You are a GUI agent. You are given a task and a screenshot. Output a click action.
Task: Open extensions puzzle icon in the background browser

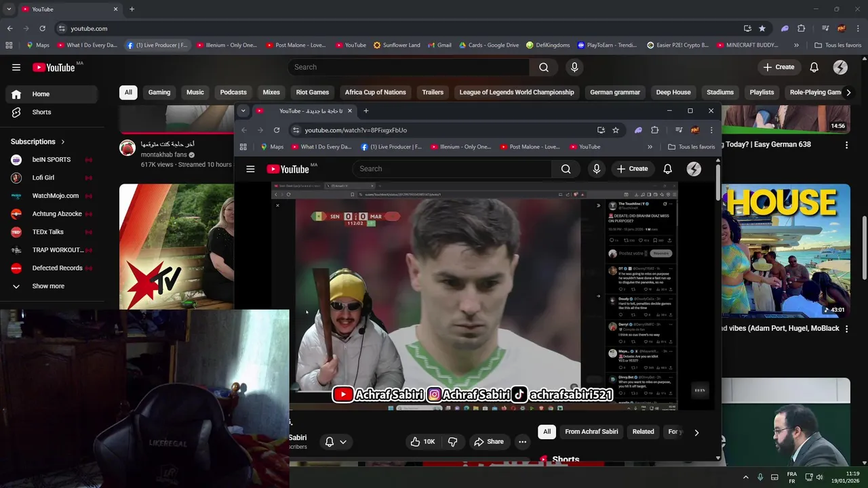point(802,28)
